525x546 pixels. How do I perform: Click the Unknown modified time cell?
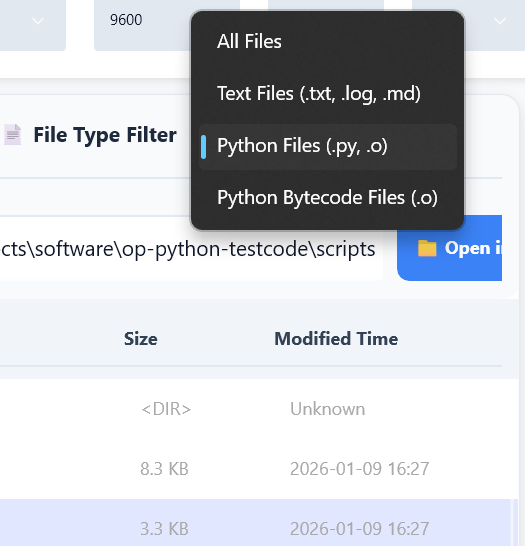click(328, 409)
